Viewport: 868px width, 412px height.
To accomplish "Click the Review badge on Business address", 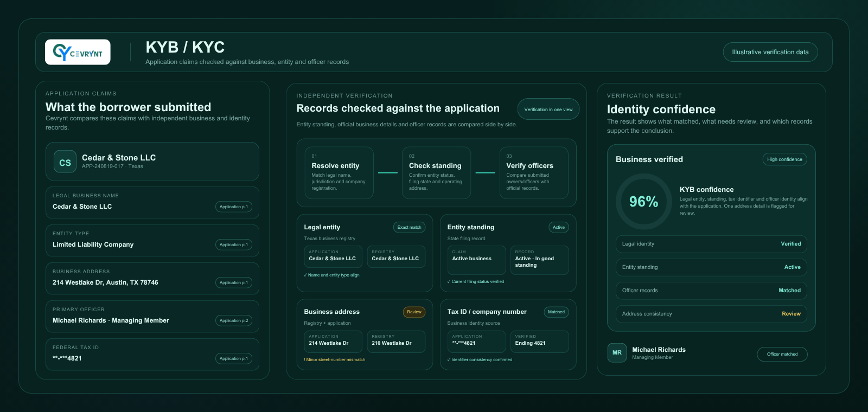I will pos(414,312).
